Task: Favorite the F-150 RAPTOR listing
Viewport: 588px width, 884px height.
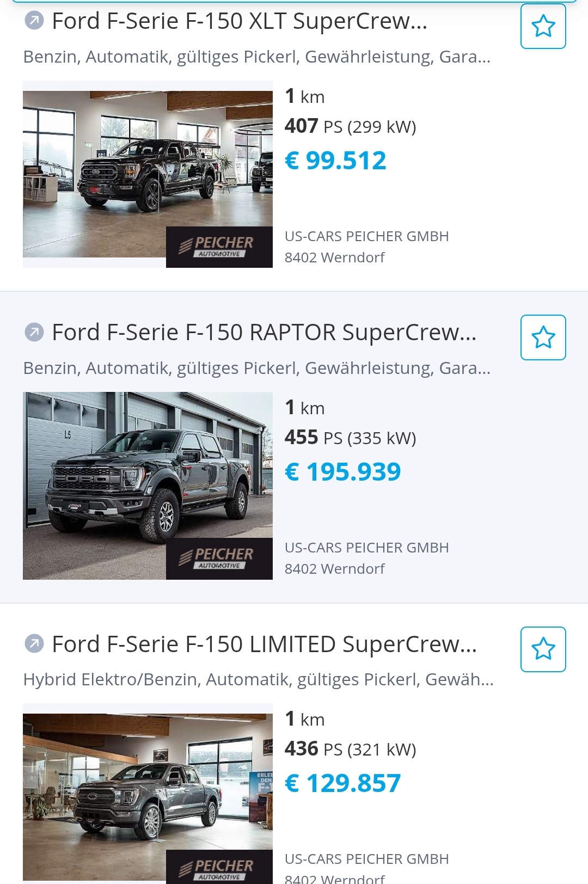Action: pos(543,337)
